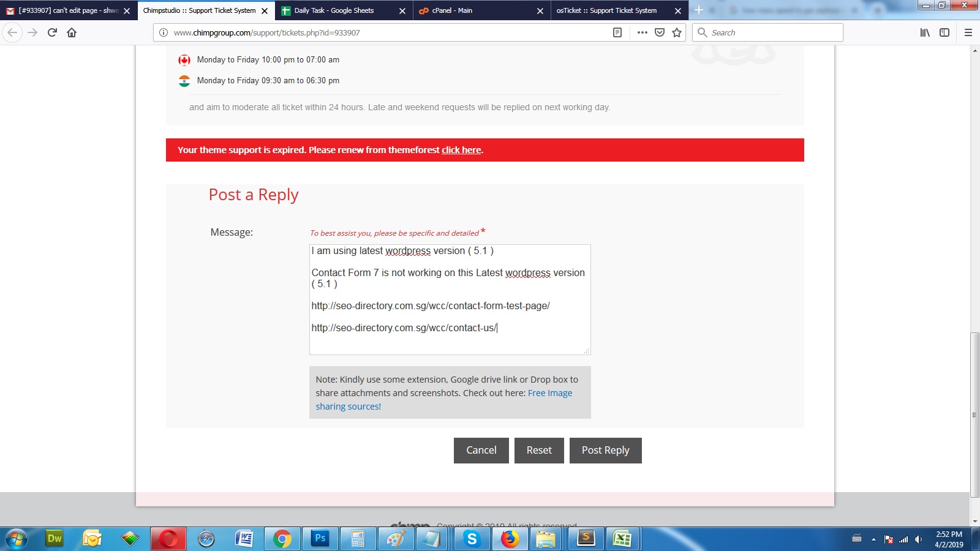This screenshot has height=551, width=980.
Task: Switch to cPanel - Main tab
Action: (481, 10)
